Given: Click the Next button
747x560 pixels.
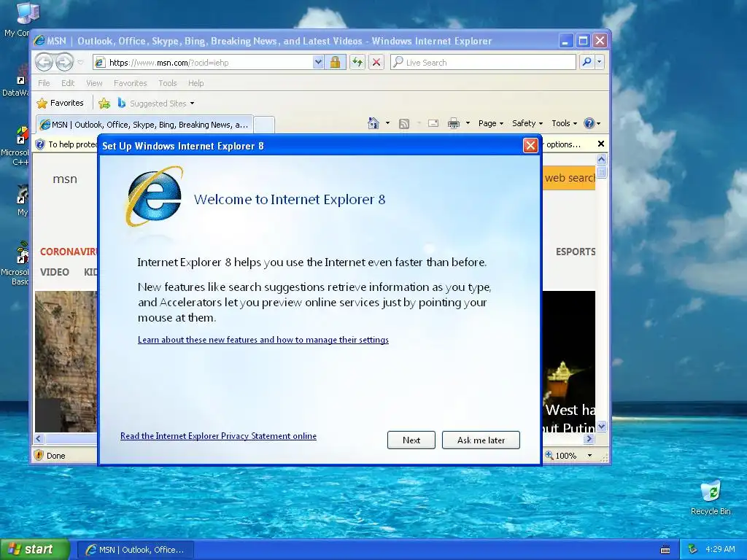Looking at the screenshot, I should [411, 440].
